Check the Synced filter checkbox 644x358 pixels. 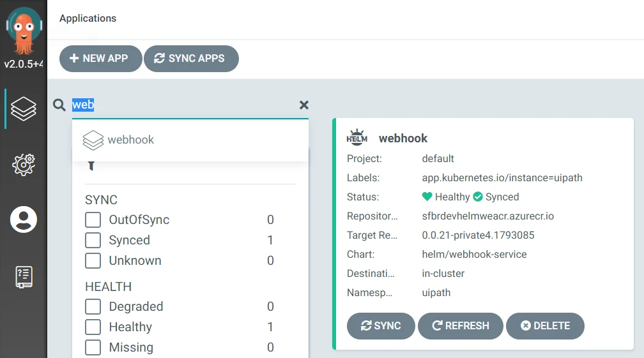point(93,241)
